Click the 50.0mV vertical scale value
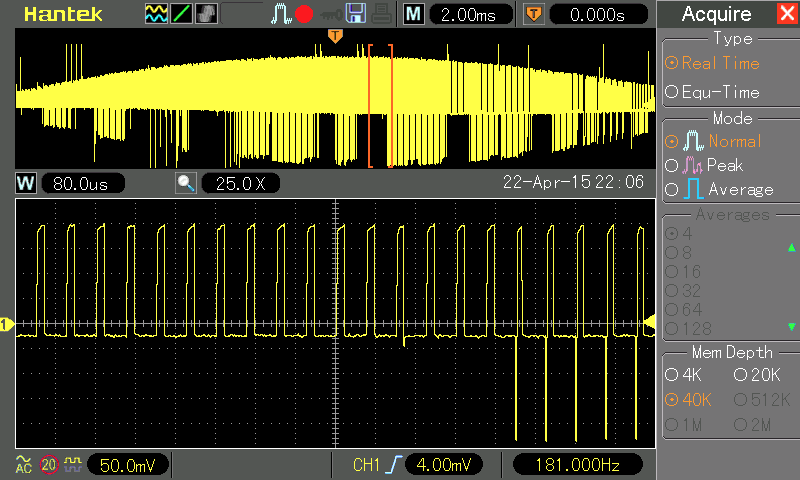This screenshot has height=480, width=800. 128,465
